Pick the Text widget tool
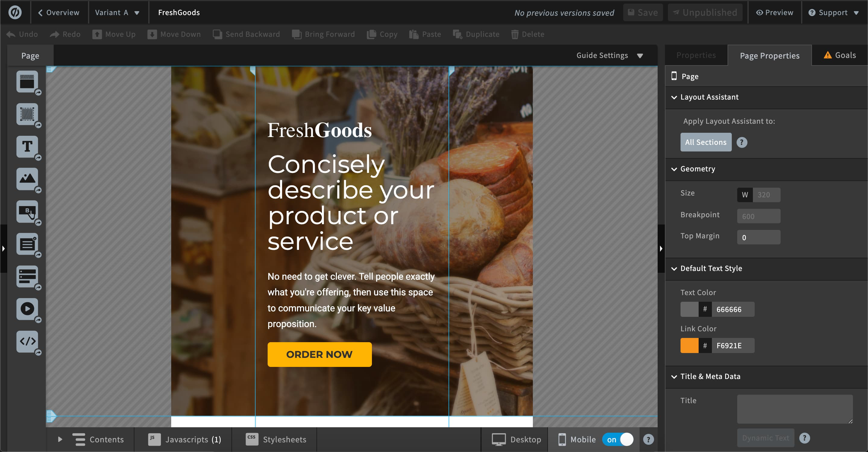The height and width of the screenshot is (452, 868). click(x=27, y=146)
